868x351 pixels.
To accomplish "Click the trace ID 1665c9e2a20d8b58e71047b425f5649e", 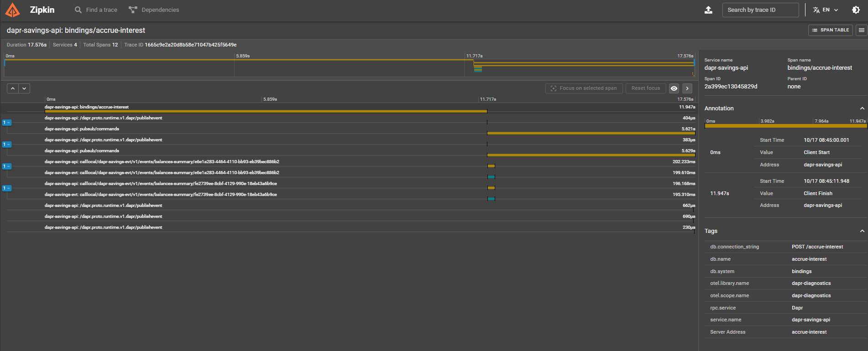I will pyautogui.click(x=190, y=45).
